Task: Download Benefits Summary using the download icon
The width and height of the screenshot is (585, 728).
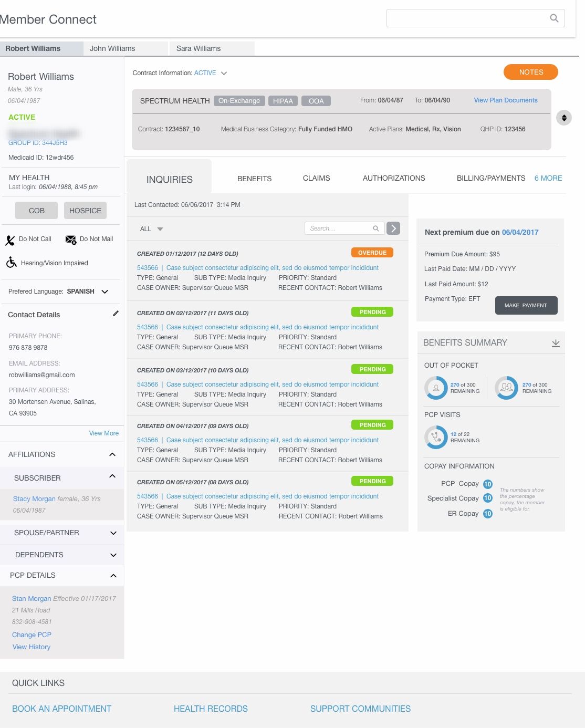Action: tap(556, 344)
